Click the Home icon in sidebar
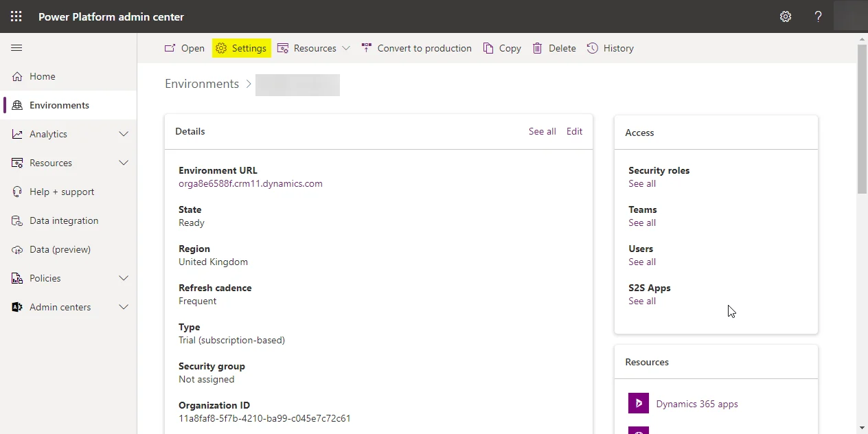The height and width of the screenshot is (434, 868). [x=17, y=76]
